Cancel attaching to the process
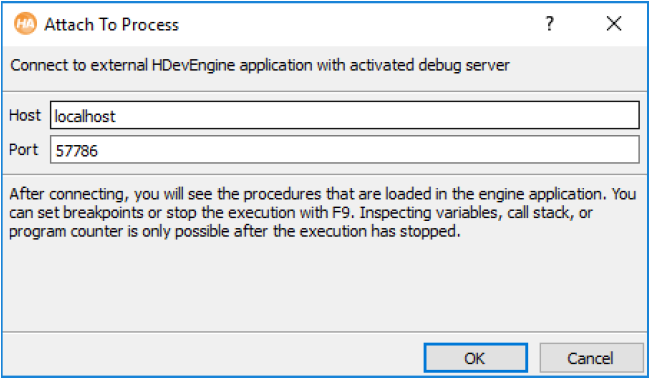This screenshot has width=650, height=379. point(591,358)
